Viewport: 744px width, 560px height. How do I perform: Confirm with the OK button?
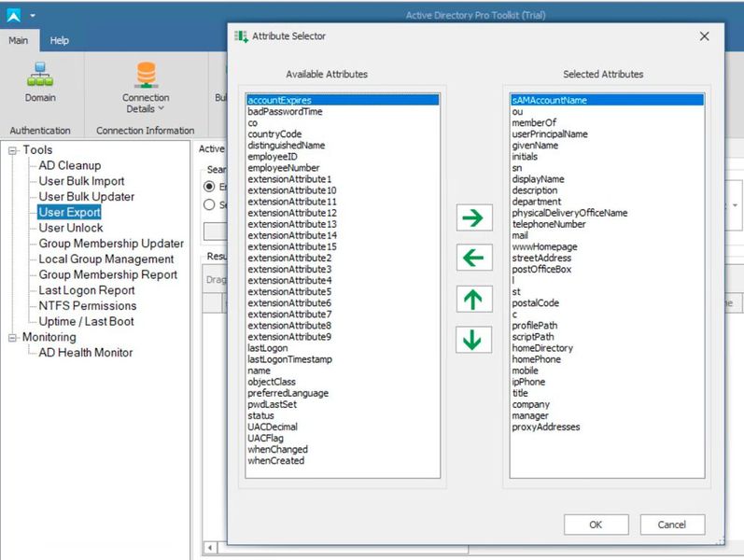click(x=596, y=525)
